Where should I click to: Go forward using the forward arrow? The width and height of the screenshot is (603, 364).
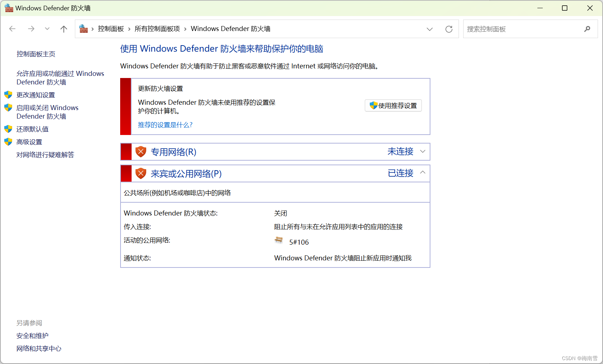[x=31, y=29]
